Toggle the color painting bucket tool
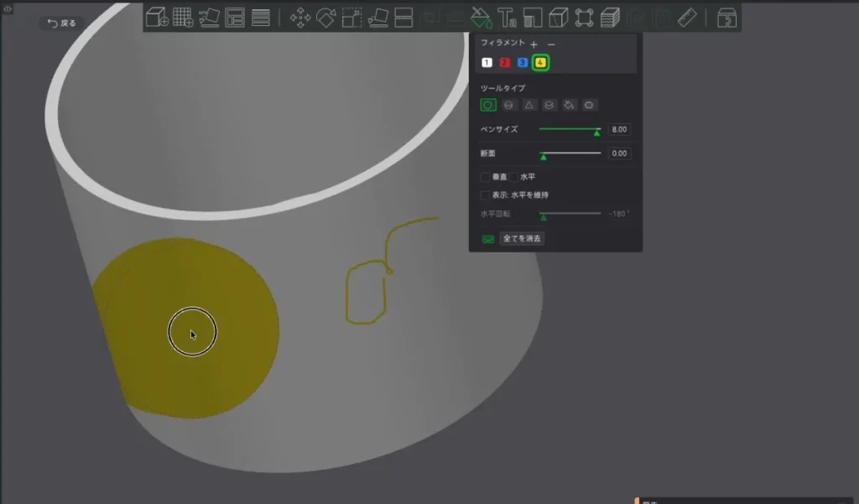859x504 pixels. point(481,18)
